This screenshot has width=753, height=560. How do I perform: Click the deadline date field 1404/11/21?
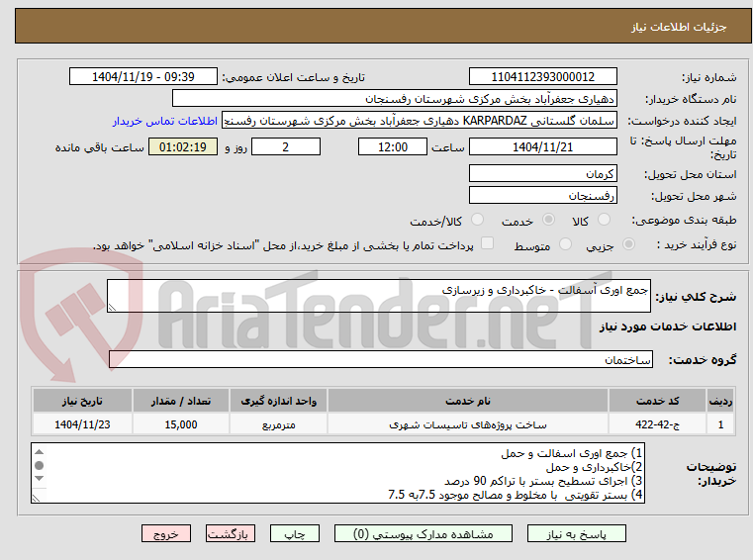[x=542, y=147]
